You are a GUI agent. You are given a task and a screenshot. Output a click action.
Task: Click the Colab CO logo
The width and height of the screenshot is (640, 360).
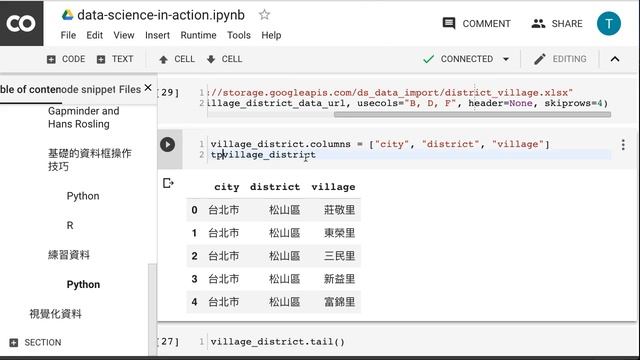point(21,23)
